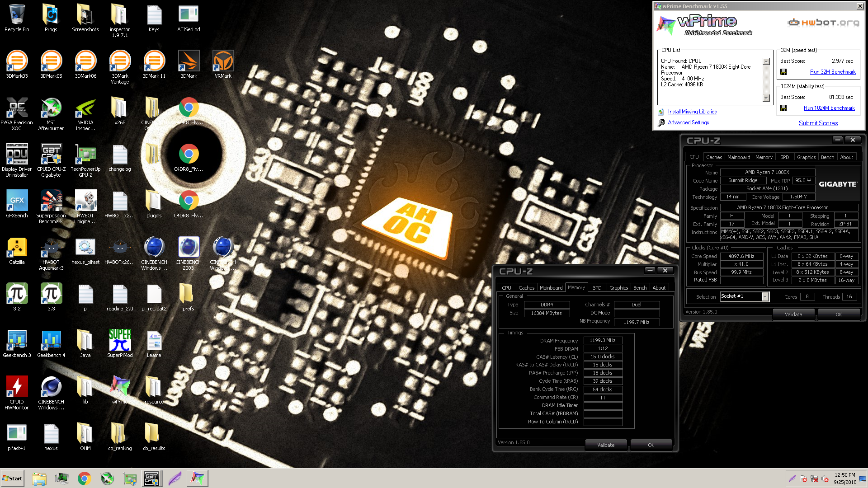
Task: Open the 3DMark03 shortcut
Action: 17,64
